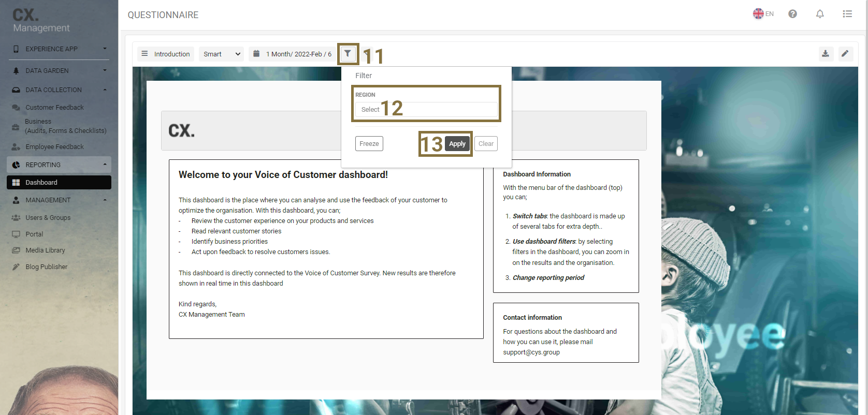Click the Experience App phone icon

tap(16, 49)
